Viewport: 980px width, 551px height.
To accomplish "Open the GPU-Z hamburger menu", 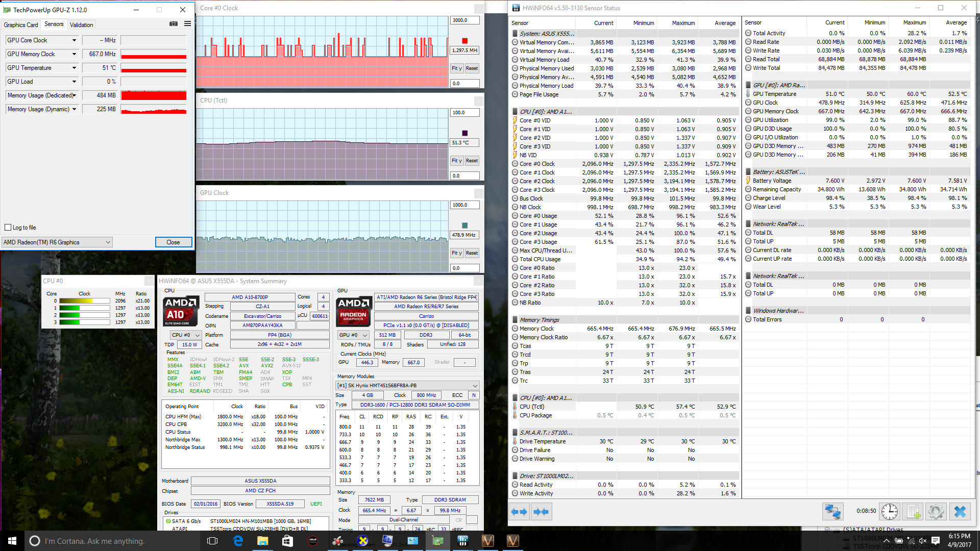I will coord(187,24).
